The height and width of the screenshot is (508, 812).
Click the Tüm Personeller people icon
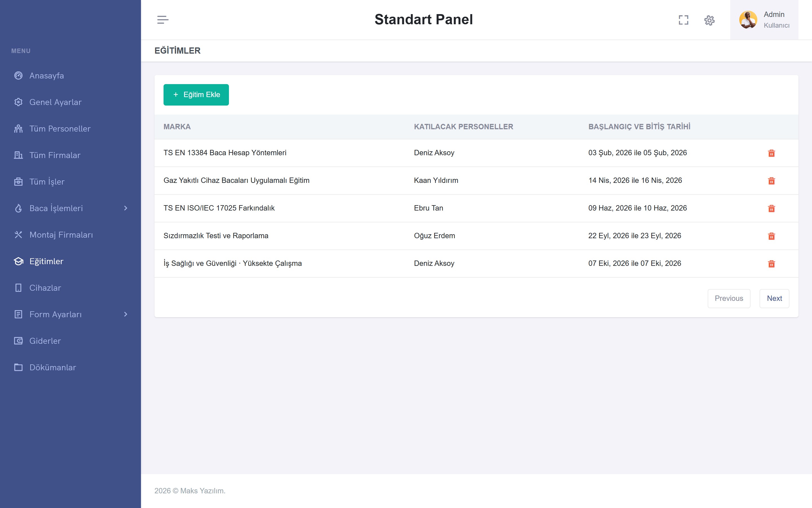18,129
